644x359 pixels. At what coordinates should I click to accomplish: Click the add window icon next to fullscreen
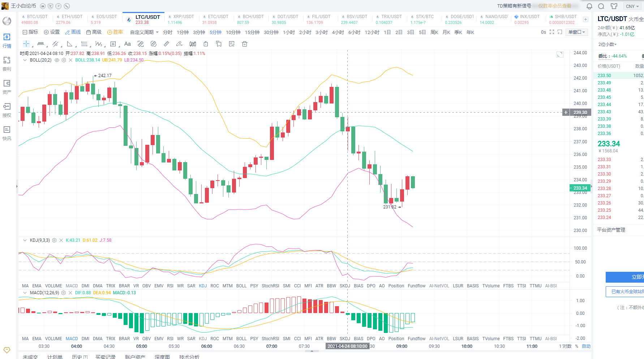click(x=560, y=32)
